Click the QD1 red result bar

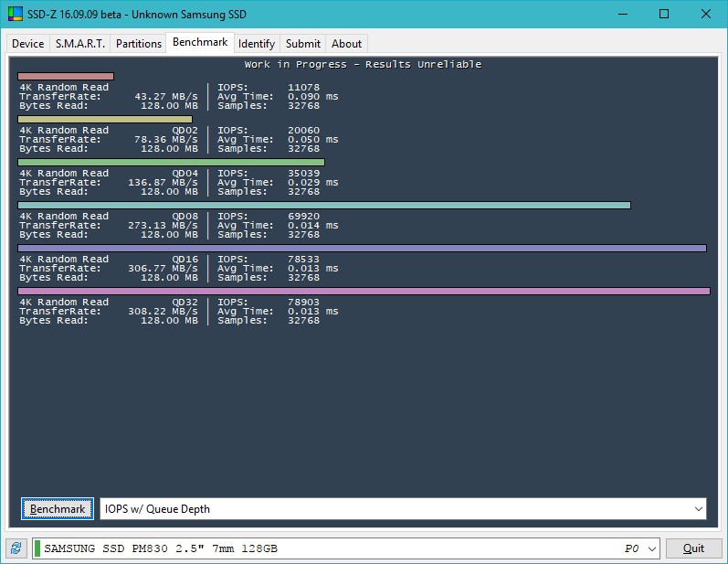66,76
